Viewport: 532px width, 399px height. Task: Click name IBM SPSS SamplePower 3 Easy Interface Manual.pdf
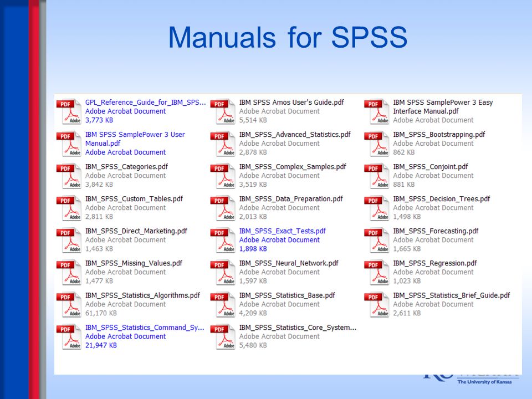tap(443, 106)
